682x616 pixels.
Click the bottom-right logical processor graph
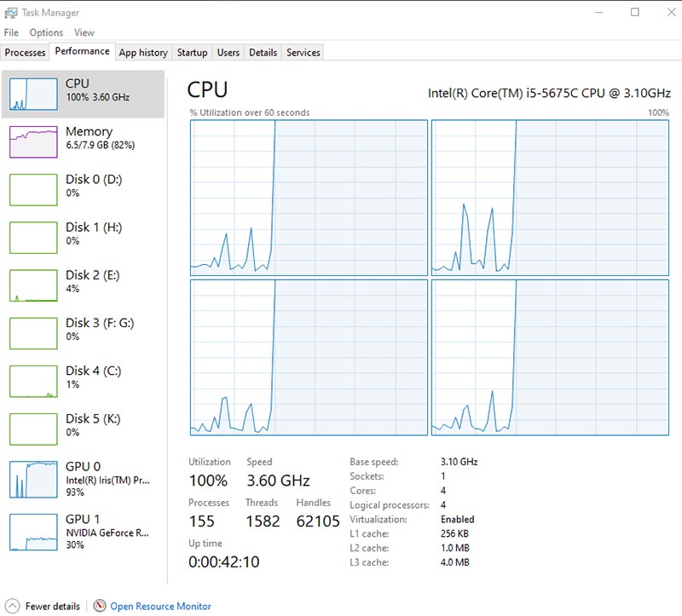[550, 357]
